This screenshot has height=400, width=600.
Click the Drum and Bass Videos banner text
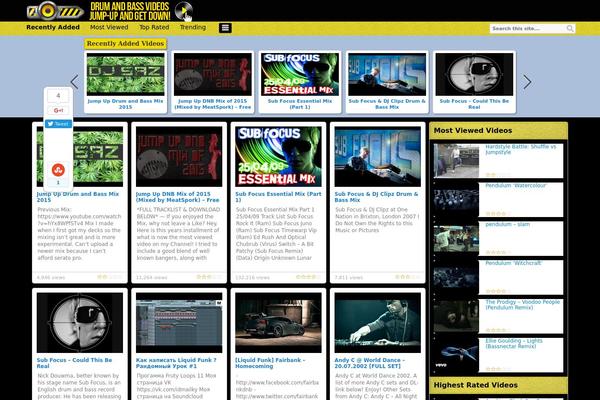pos(130,11)
